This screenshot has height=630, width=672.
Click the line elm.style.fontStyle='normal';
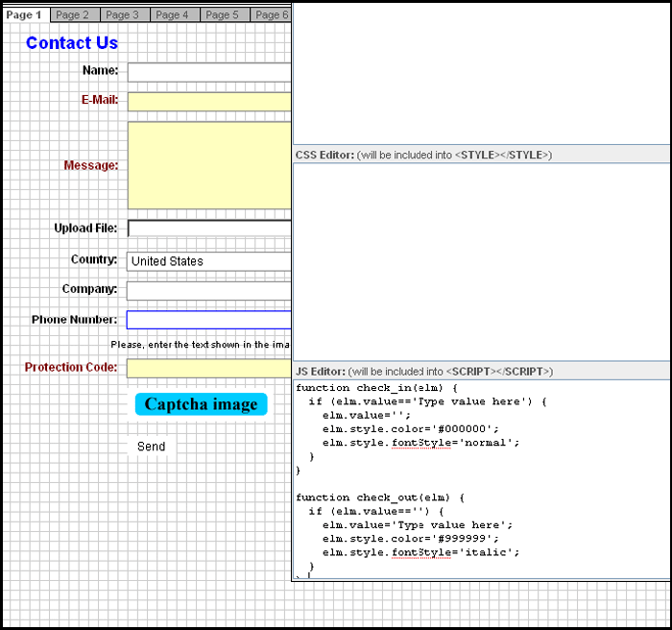pos(420,443)
